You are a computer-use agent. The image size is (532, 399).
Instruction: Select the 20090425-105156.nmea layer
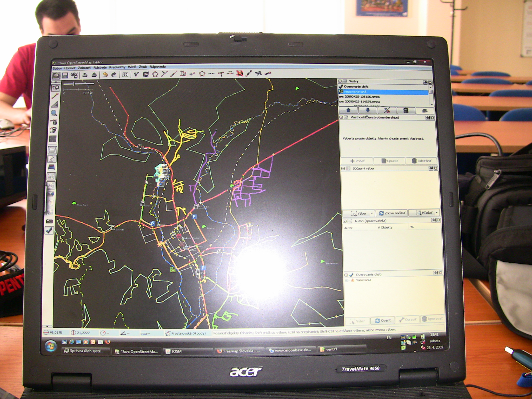coord(362,97)
